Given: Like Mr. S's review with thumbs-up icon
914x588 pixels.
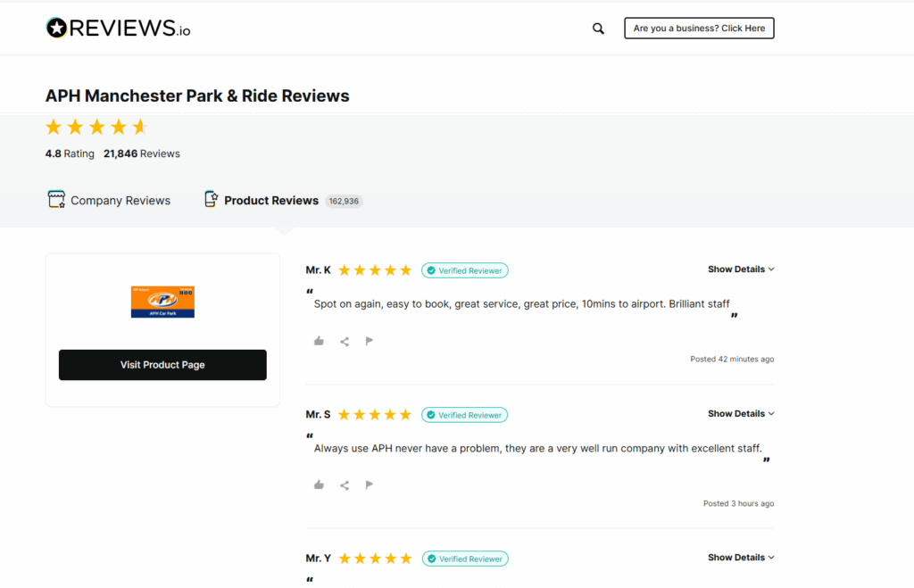Looking at the screenshot, I should pos(319,484).
